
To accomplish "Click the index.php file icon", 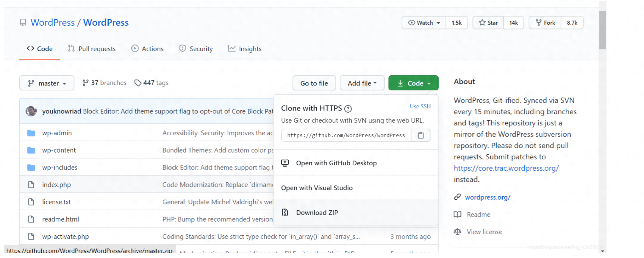I will point(31,185).
